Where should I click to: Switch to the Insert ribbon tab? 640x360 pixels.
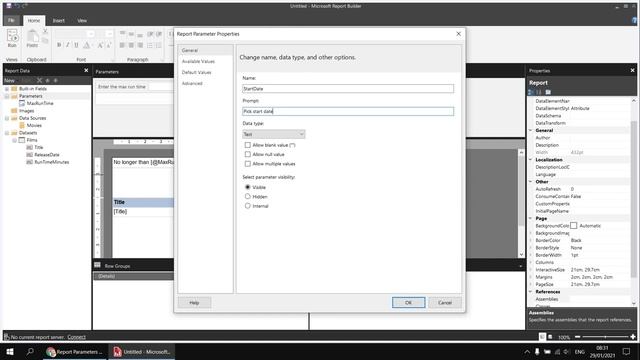coord(58,20)
